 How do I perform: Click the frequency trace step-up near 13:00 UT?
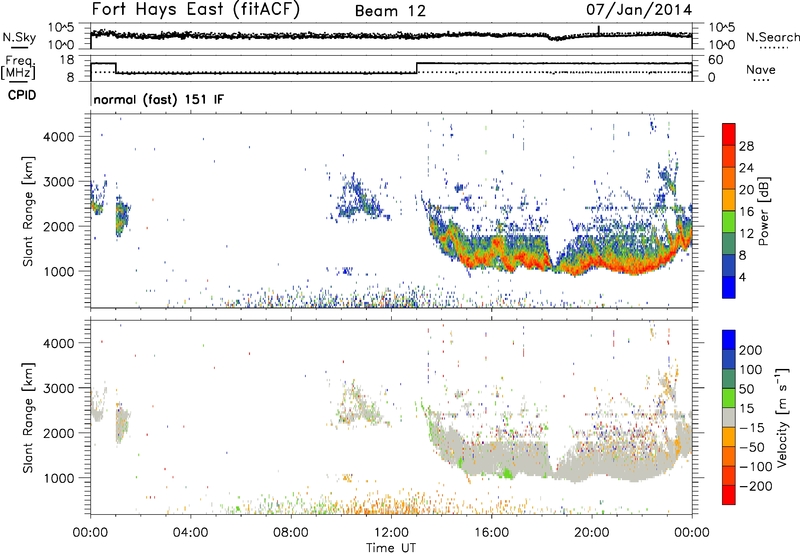[417, 68]
